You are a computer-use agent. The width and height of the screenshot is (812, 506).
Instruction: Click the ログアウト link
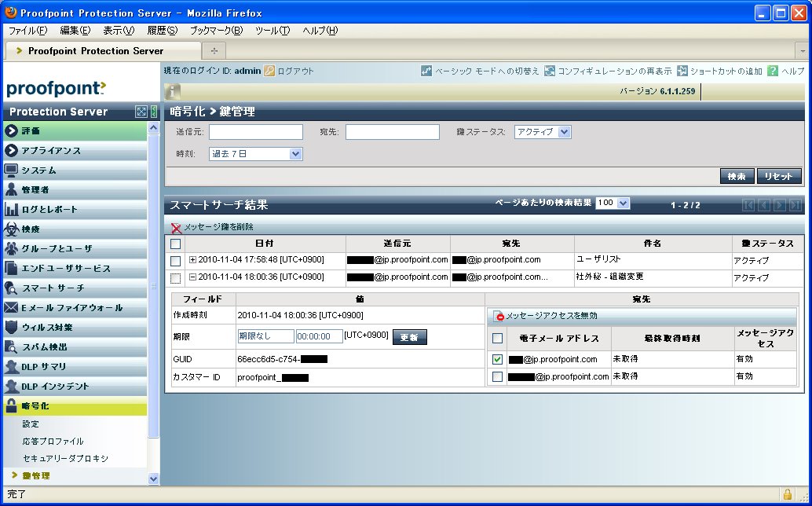tap(296, 71)
